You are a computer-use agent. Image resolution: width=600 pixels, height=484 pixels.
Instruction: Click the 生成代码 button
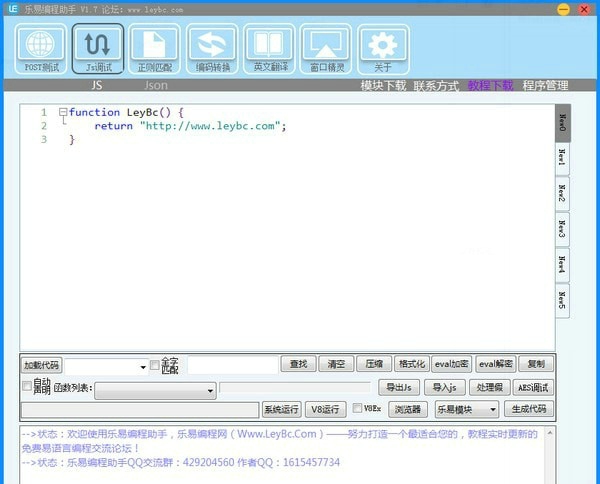pyautogui.click(x=528, y=409)
